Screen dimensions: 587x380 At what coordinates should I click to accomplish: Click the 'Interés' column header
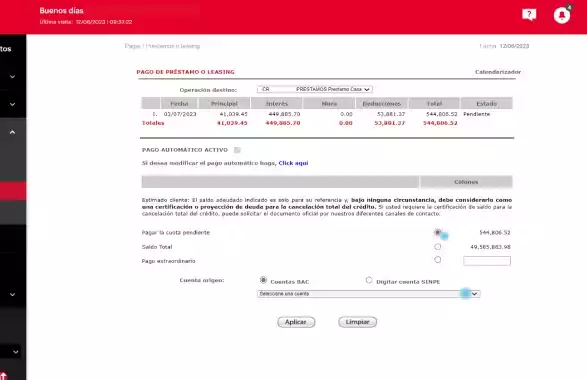pyautogui.click(x=277, y=103)
